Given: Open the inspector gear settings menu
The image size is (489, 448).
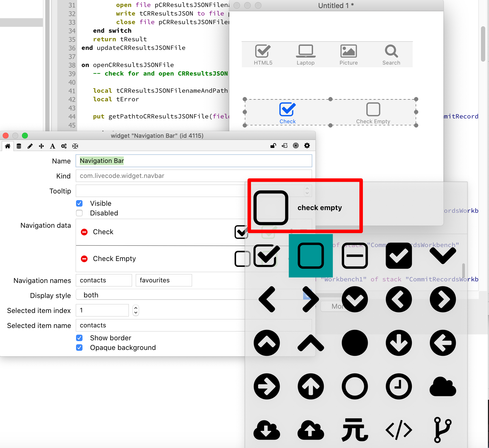Looking at the screenshot, I should [x=307, y=146].
